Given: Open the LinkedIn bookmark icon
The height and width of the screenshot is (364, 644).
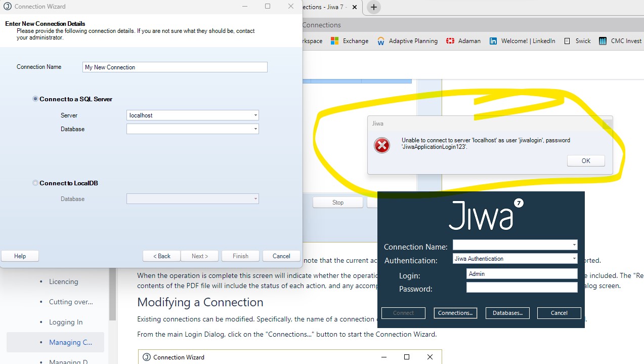Looking at the screenshot, I should [x=493, y=41].
